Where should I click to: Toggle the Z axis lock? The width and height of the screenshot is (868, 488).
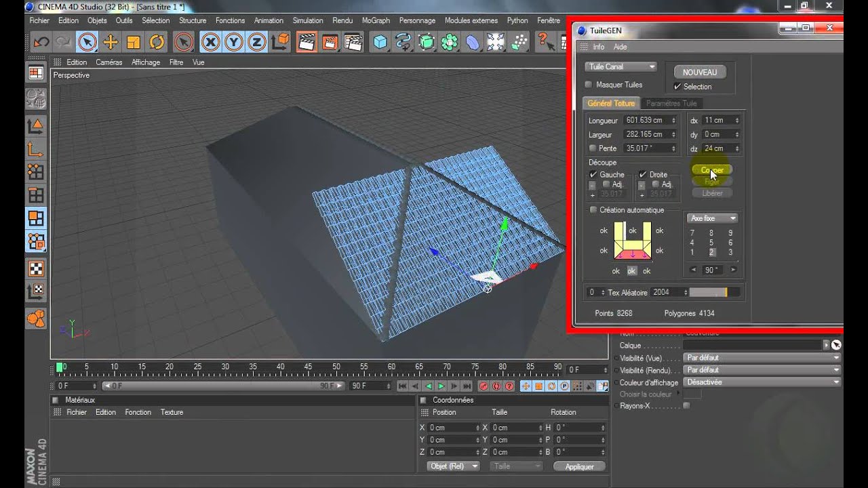pos(256,42)
